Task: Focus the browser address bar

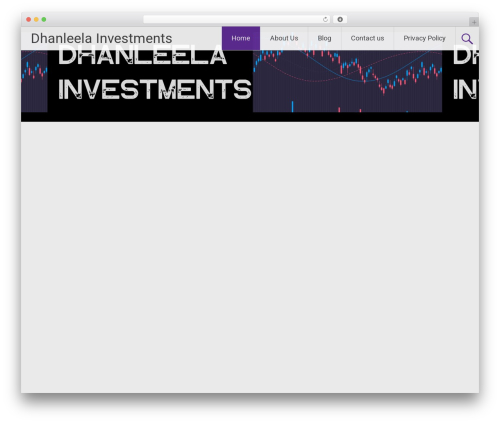Action: [237, 20]
